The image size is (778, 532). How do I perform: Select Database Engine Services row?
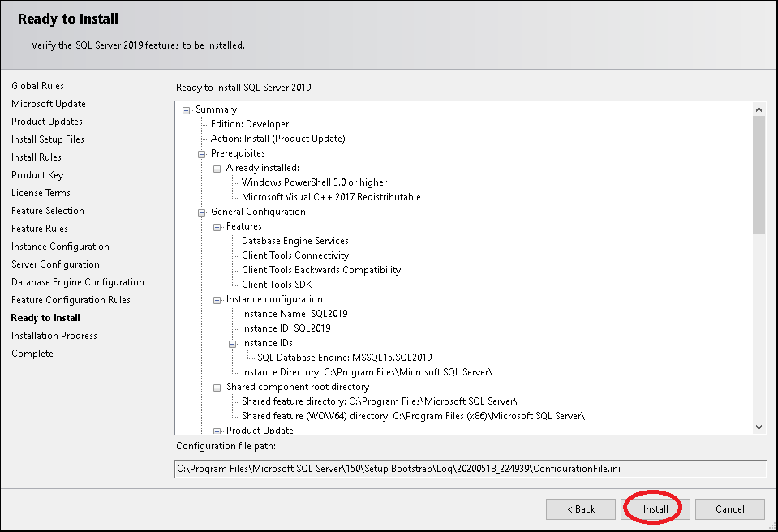tap(294, 241)
